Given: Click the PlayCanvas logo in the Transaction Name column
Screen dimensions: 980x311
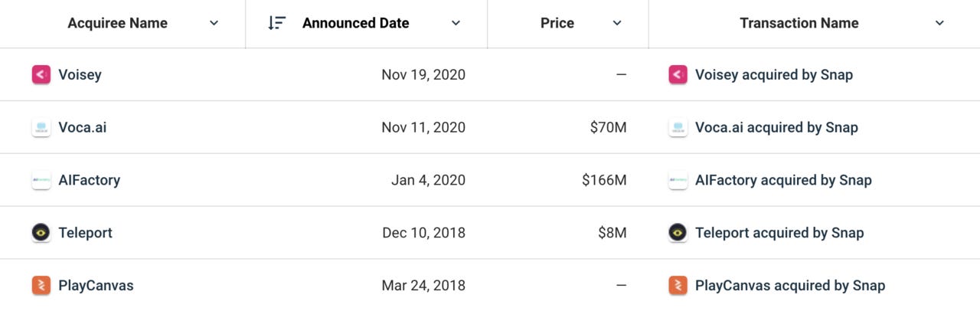Looking at the screenshot, I should coord(678,286).
